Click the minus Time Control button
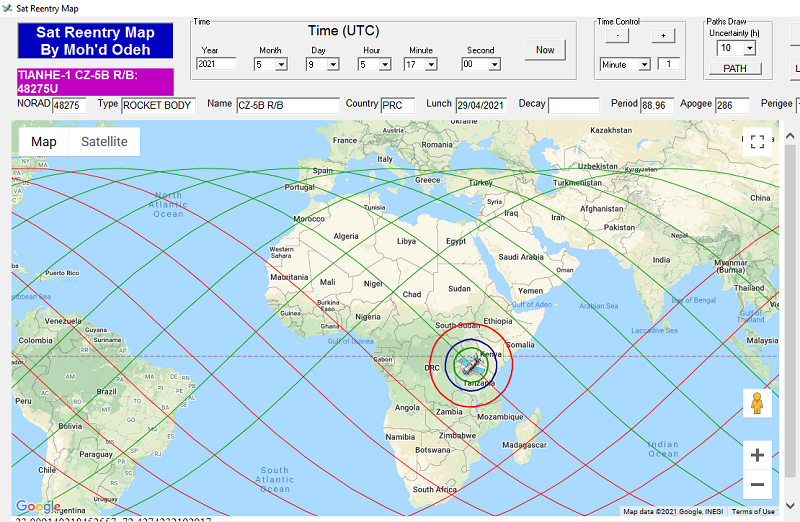Viewport: 800px width, 522px height. click(x=617, y=36)
